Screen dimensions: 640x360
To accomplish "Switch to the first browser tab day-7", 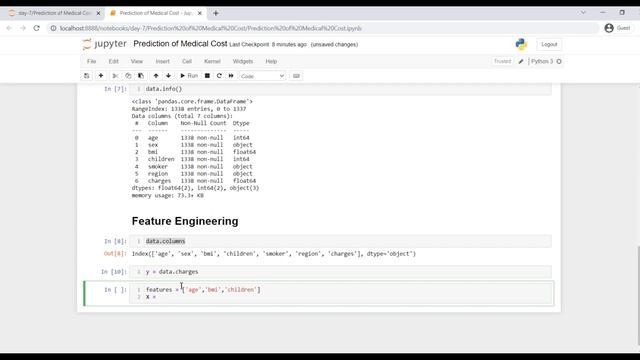I will (x=54, y=13).
